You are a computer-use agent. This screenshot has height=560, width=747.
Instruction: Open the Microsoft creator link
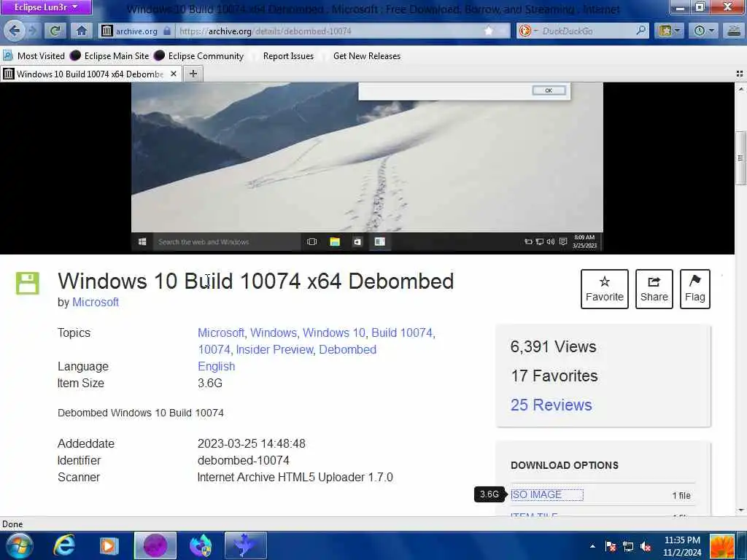[x=96, y=302]
